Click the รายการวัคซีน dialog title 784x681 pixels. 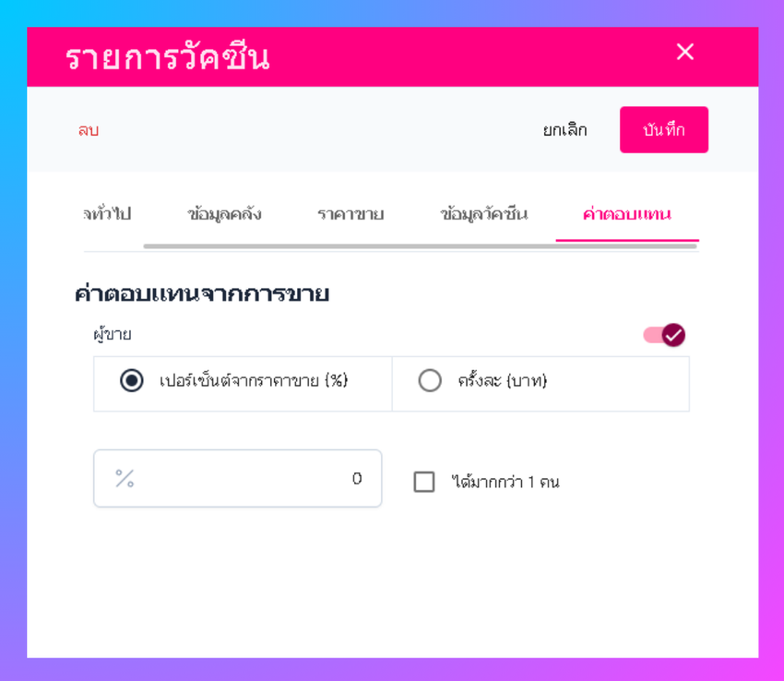click(x=168, y=57)
